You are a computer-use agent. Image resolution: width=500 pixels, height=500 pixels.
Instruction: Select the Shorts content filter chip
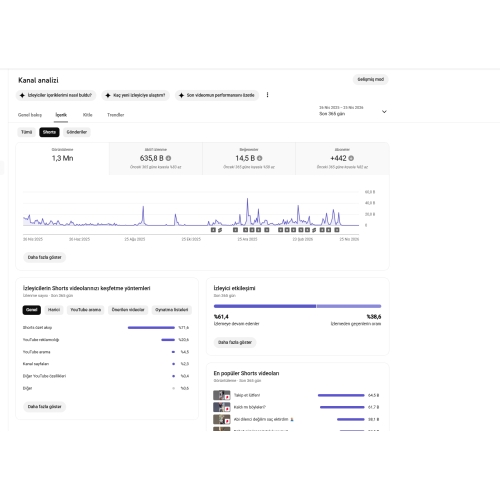[x=49, y=132]
